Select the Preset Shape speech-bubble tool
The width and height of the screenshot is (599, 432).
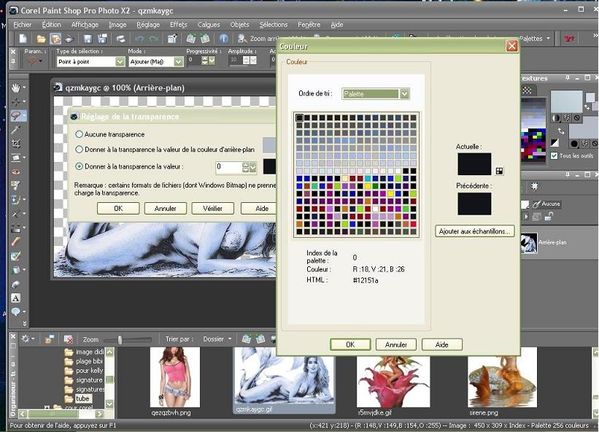click(15, 312)
